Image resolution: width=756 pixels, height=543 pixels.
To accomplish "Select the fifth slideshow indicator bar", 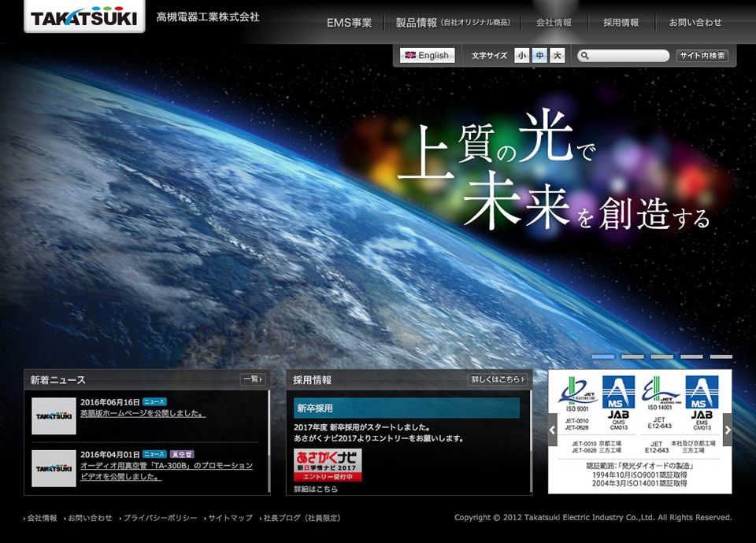I will pos(721,357).
